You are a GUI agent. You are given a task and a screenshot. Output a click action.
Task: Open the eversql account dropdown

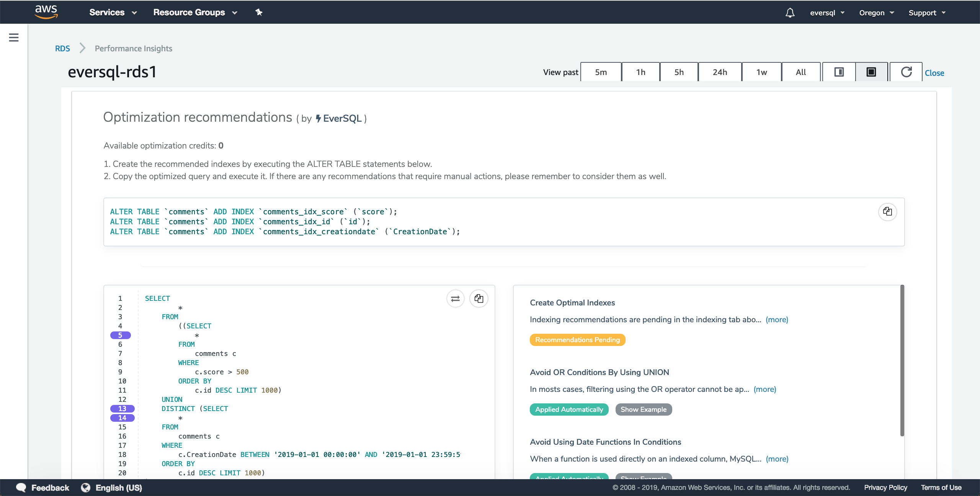pyautogui.click(x=827, y=13)
